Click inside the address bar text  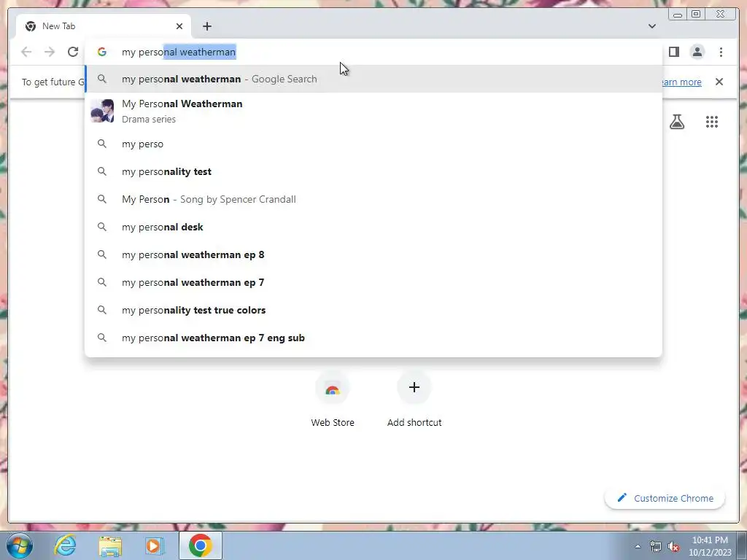[x=179, y=52]
